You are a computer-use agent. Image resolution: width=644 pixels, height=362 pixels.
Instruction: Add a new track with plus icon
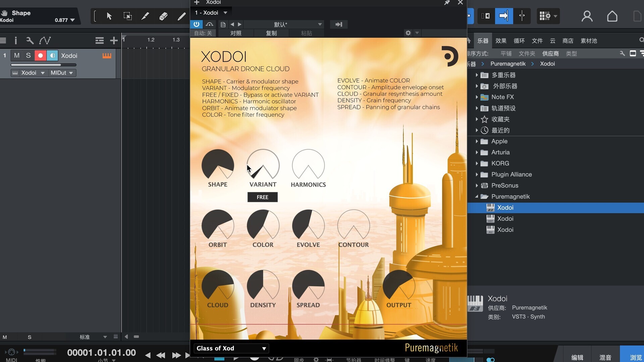(x=114, y=41)
